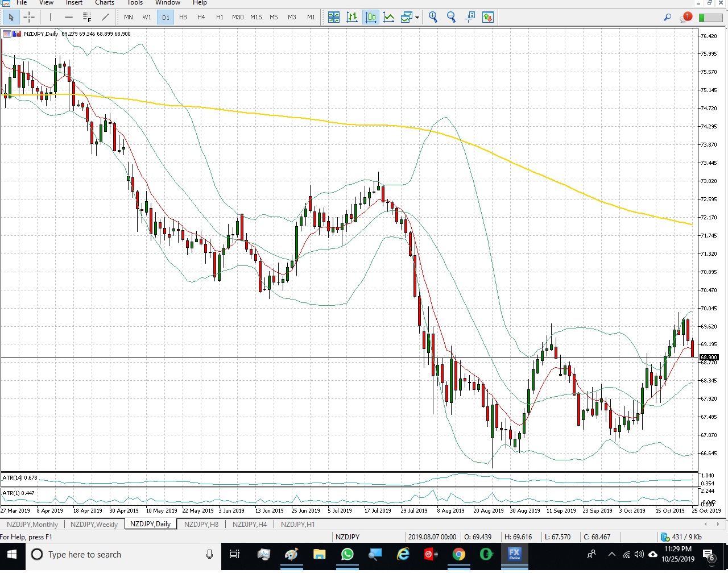This screenshot has height=582, width=728.
Task: Click the taskbar search box
Action: (123, 555)
